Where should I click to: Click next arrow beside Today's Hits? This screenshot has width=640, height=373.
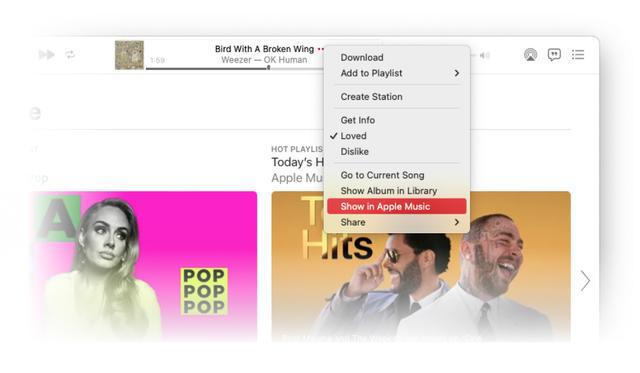[x=585, y=280]
